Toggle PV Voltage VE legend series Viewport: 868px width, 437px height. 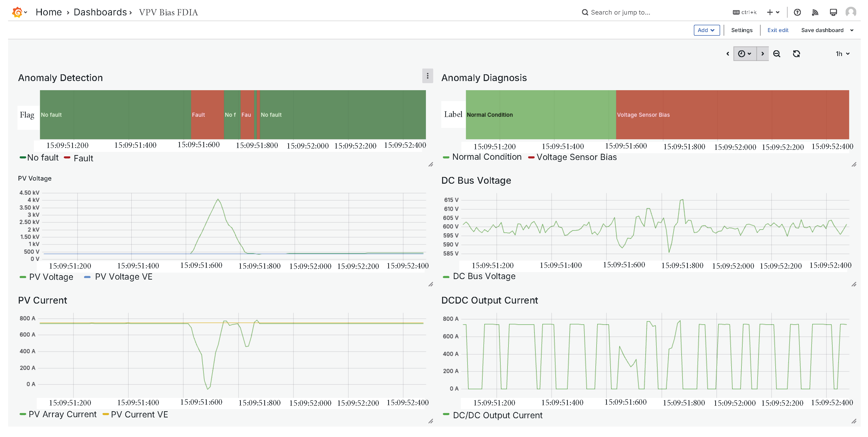coord(118,277)
